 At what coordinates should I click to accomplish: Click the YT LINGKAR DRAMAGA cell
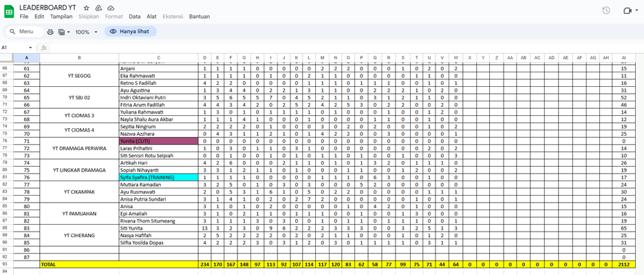click(x=79, y=170)
